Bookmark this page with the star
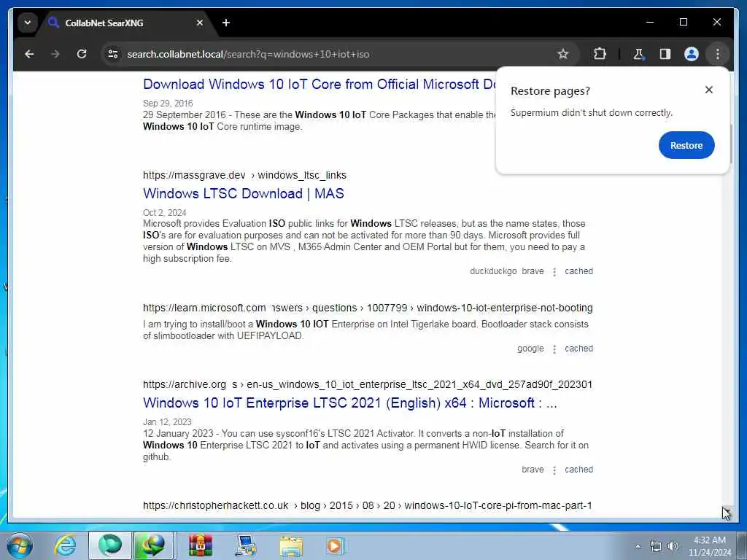Screen dimensions: 747x560 pyautogui.click(x=562, y=54)
